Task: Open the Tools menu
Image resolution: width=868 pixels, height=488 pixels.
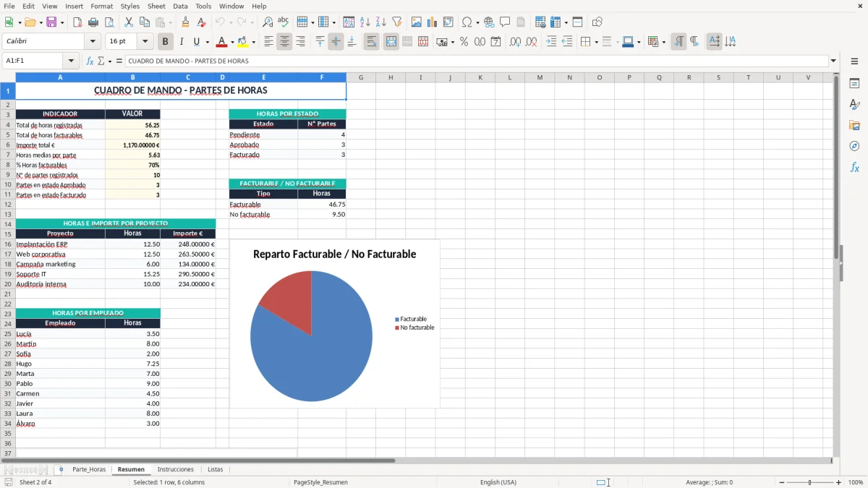Action: (x=203, y=6)
